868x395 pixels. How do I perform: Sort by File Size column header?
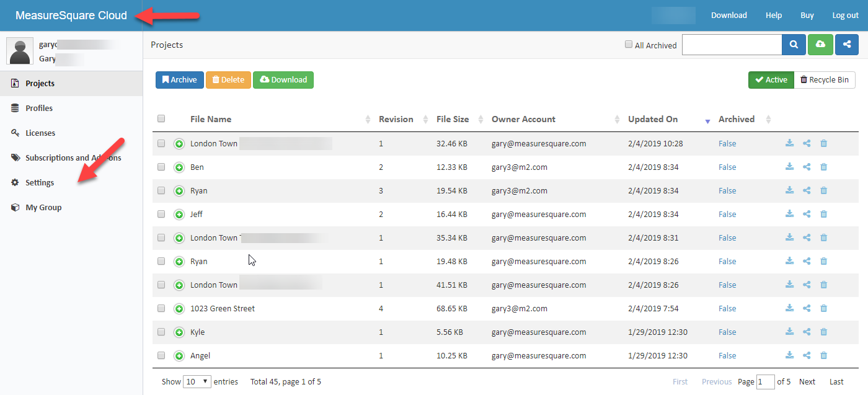[x=453, y=119]
